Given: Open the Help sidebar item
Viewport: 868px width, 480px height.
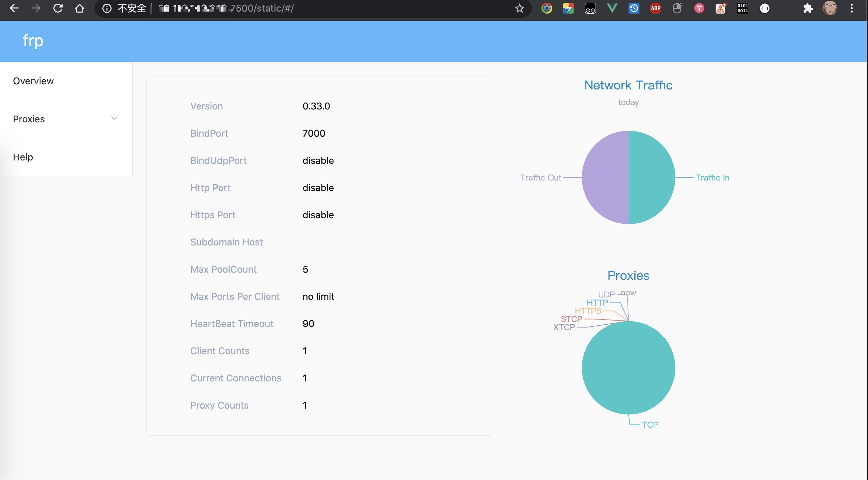Looking at the screenshot, I should pyautogui.click(x=23, y=157).
